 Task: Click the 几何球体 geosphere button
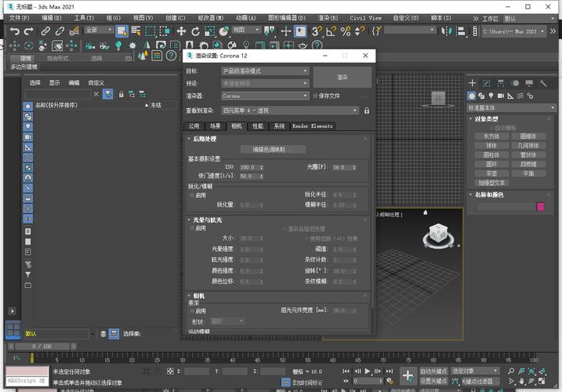(528, 146)
